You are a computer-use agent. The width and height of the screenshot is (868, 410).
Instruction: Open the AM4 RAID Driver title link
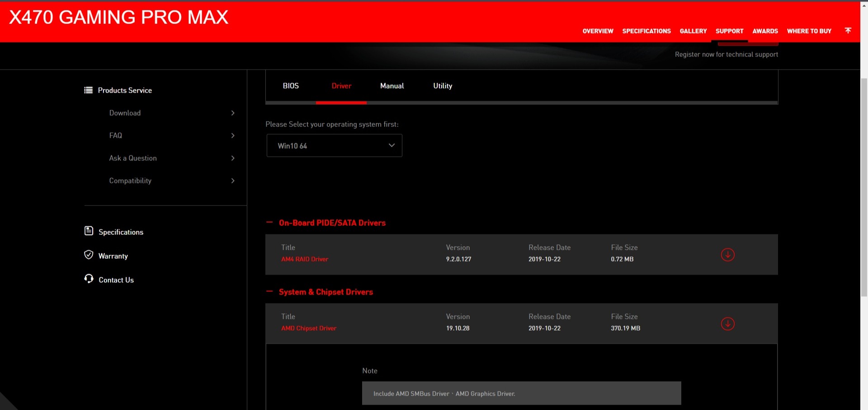305,259
